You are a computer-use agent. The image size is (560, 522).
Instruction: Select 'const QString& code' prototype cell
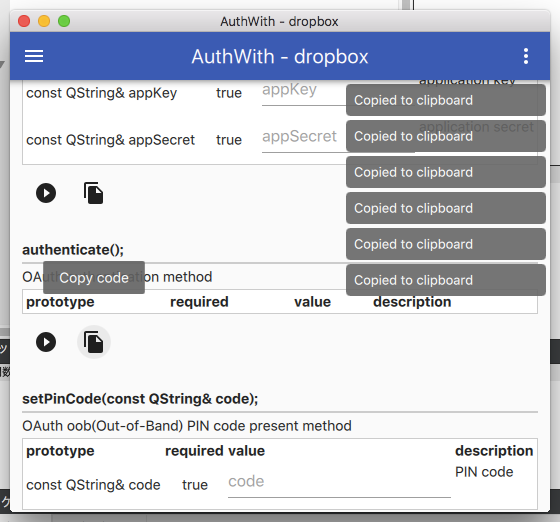(93, 485)
